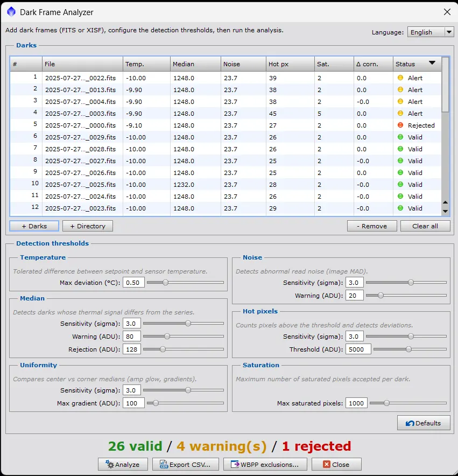
Task: Click the Max saturated pixels field 1000
Action: tap(356, 403)
